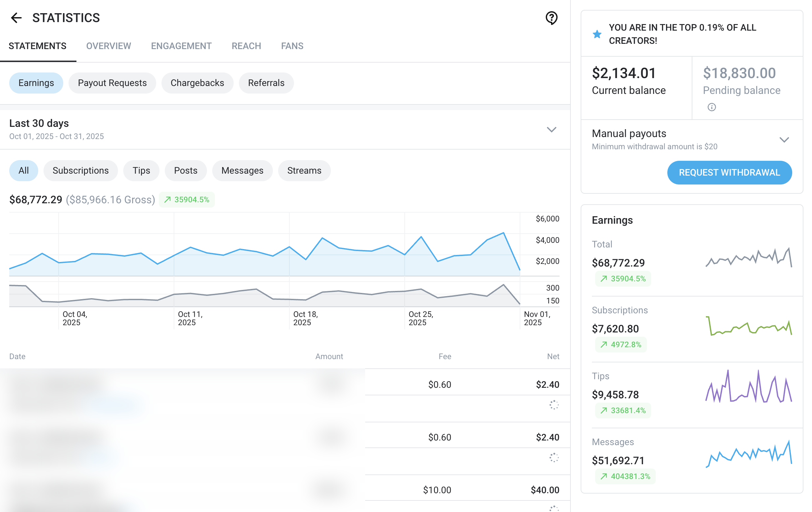This screenshot has height=512, width=812.
Task: Click the Tips 33681.4% trend arrow
Action: point(603,411)
